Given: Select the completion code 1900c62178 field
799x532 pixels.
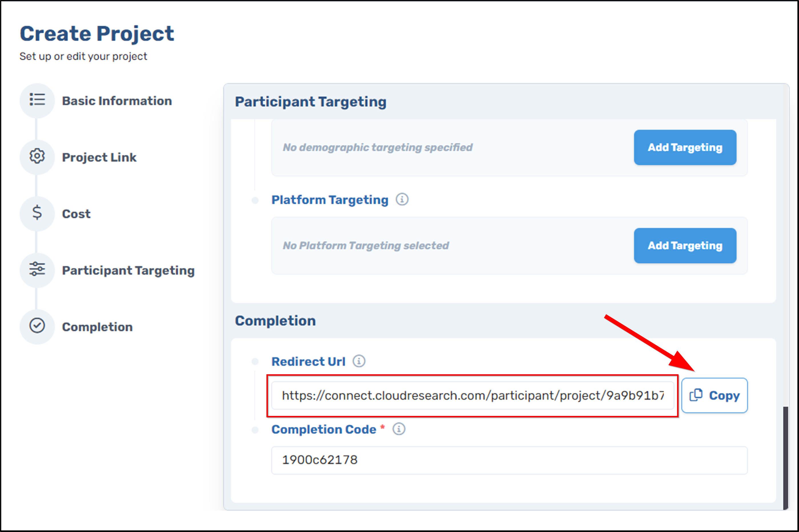Looking at the screenshot, I should [506, 460].
